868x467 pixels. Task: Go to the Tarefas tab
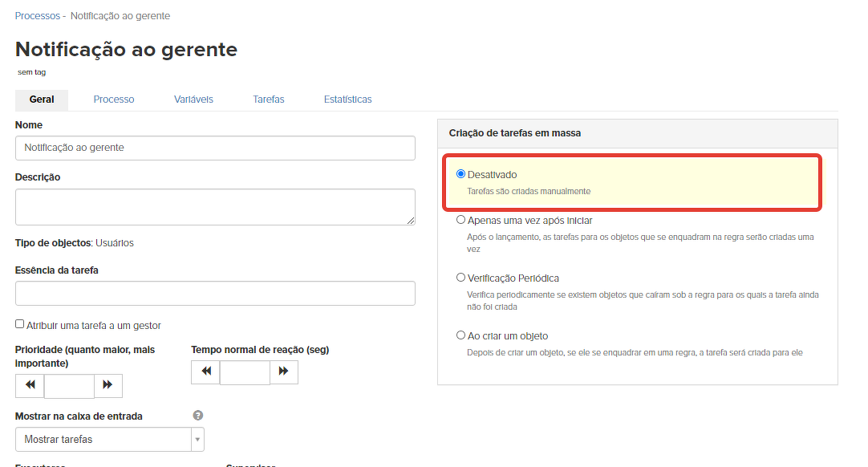[269, 99]
